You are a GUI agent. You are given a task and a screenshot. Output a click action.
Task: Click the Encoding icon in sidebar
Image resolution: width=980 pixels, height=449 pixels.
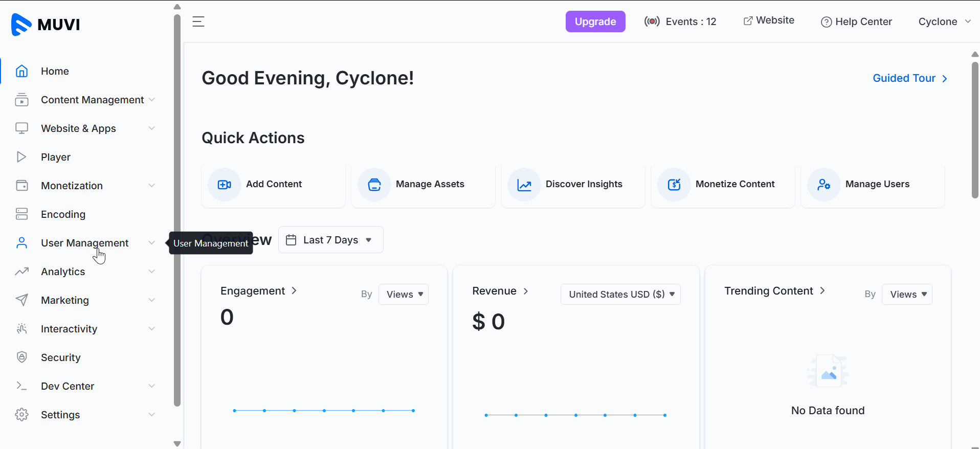click(x=21, y=214)
